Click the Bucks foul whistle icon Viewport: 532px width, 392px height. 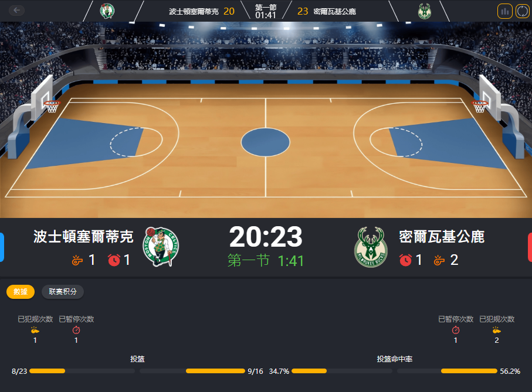[x=439, y=260]
